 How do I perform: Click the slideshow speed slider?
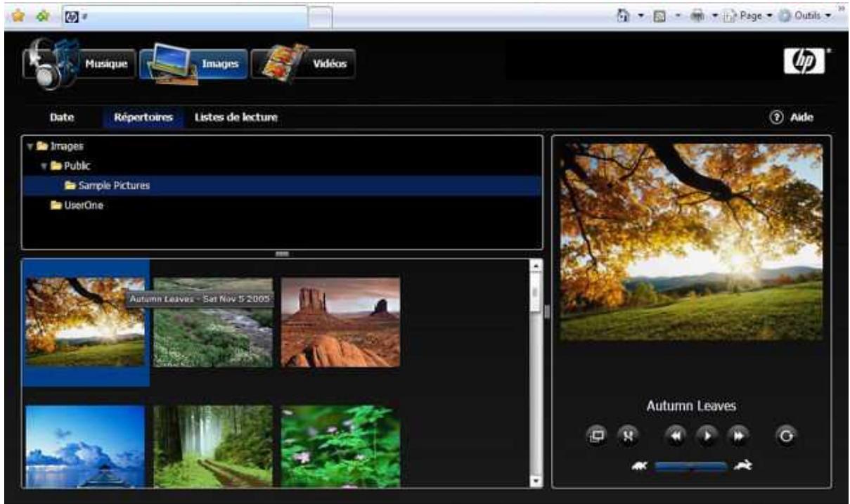click(691, 465)
